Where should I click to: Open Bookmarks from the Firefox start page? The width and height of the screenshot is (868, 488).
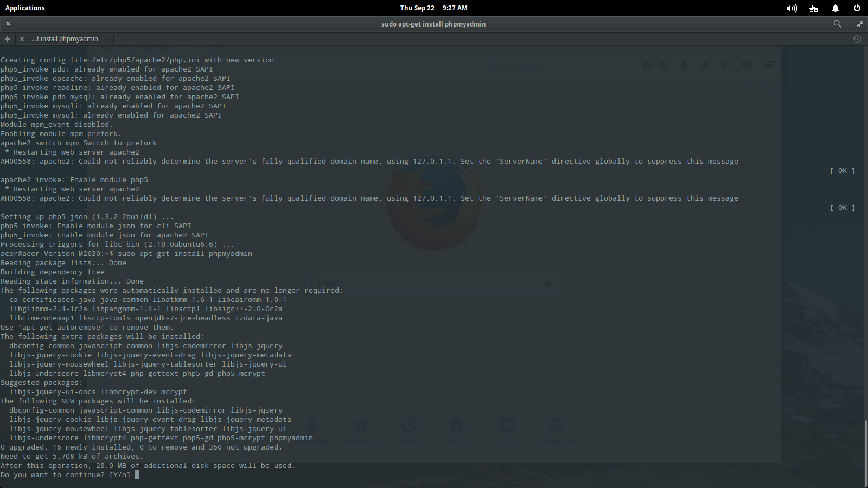361,429
